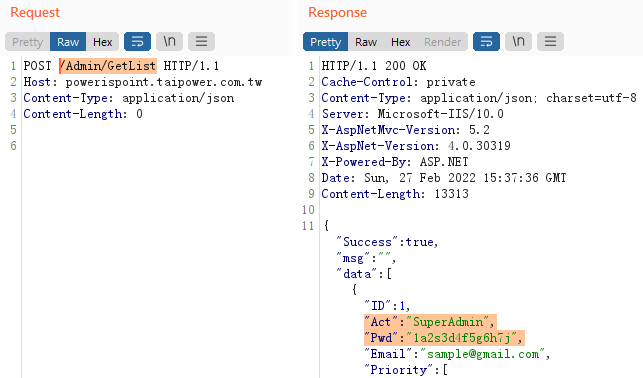643x378 pixels.
Task: Toggle word wrap icon in Request pane
Action: coord(137,41)
